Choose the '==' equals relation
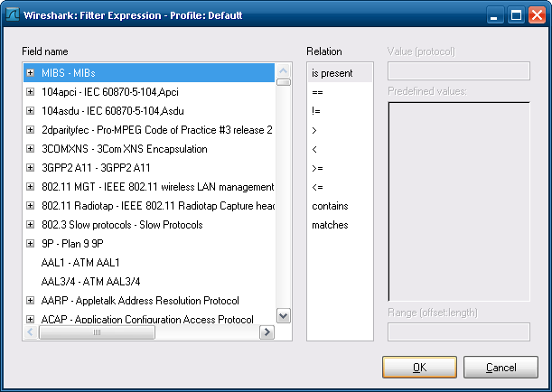 point(318,92)
